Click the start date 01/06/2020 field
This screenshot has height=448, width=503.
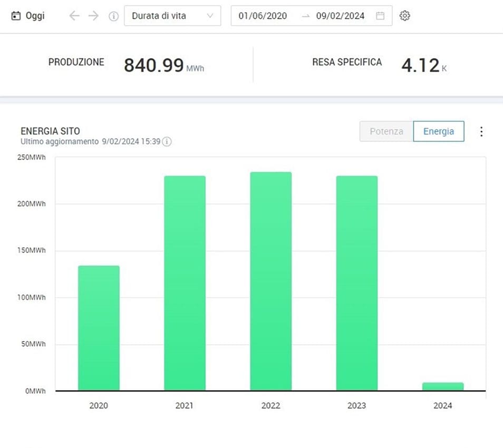coord(263,16)
